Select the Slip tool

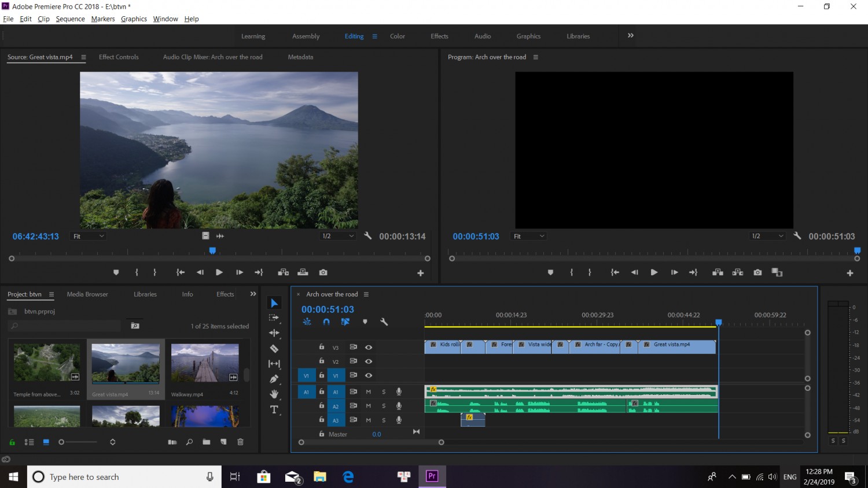pos(274,364)
